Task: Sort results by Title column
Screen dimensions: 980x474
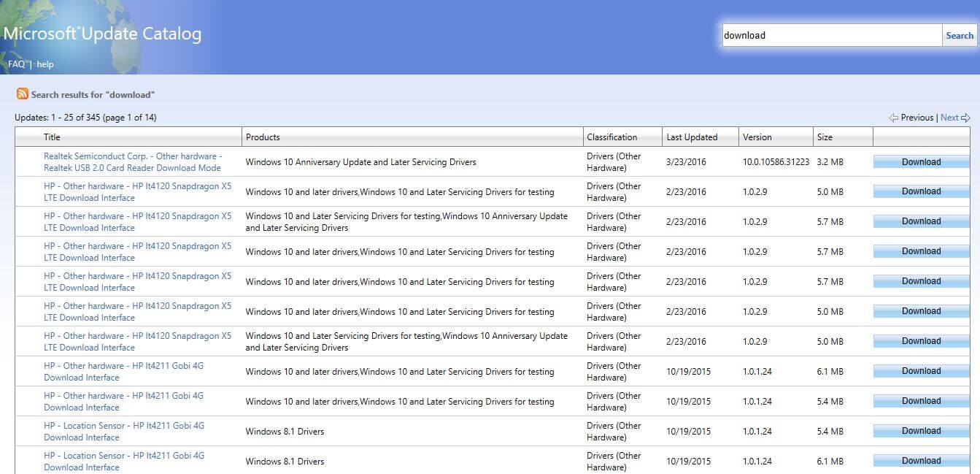Action: (52, 137)
